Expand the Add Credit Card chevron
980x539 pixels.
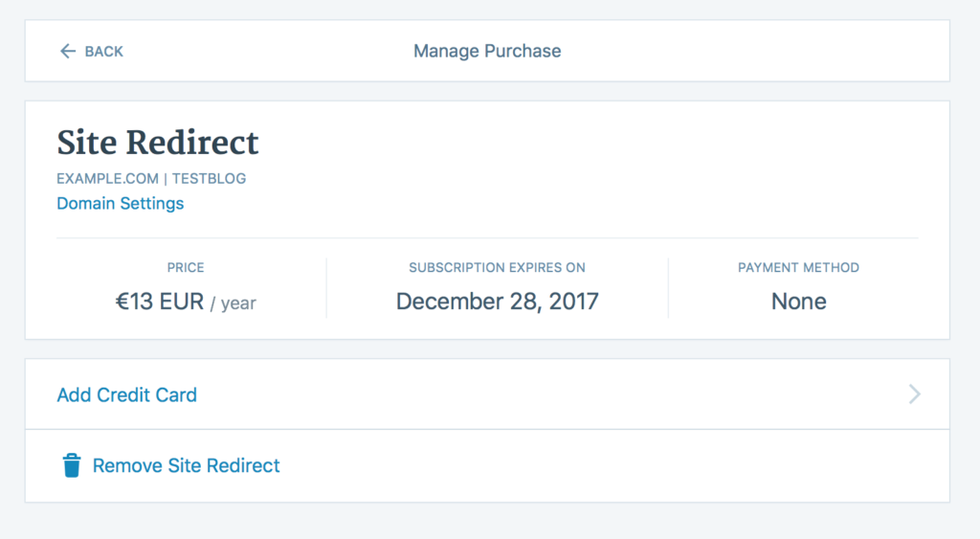[914, 394]
